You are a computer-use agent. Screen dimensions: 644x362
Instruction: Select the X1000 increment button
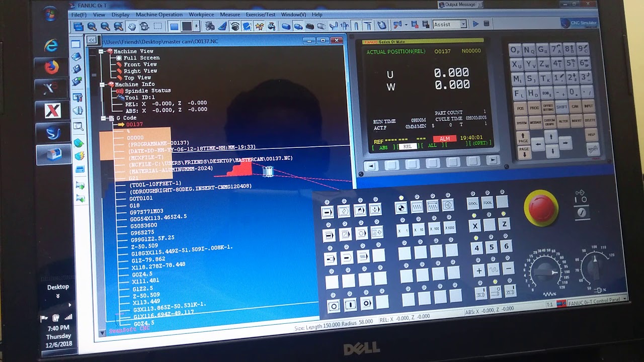[450, 227]
